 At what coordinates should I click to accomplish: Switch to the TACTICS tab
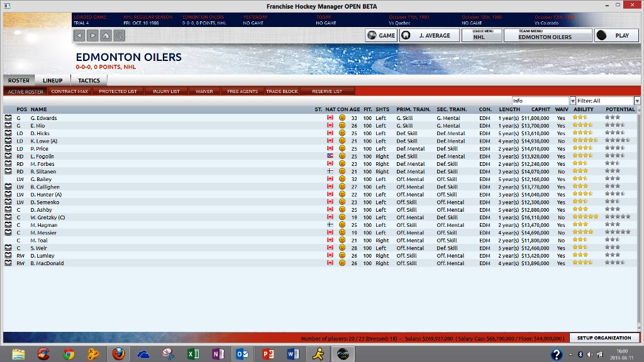(x=89, y=80)
